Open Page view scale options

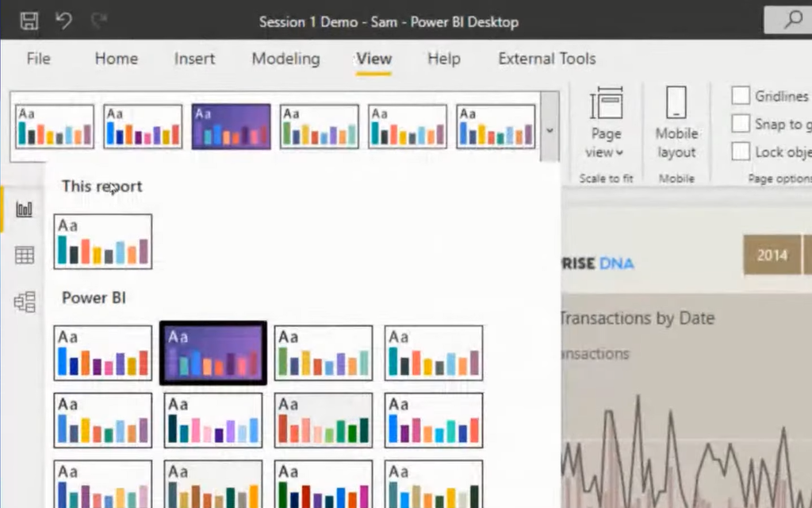[x=605, y=122]
